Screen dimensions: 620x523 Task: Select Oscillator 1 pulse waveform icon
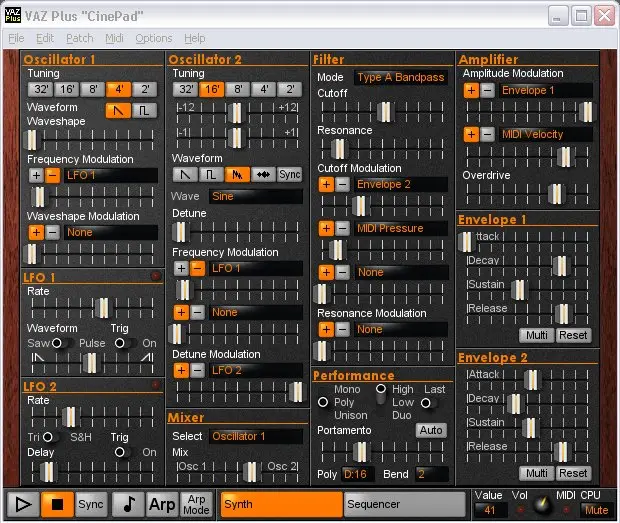click(x=144, y=110)
